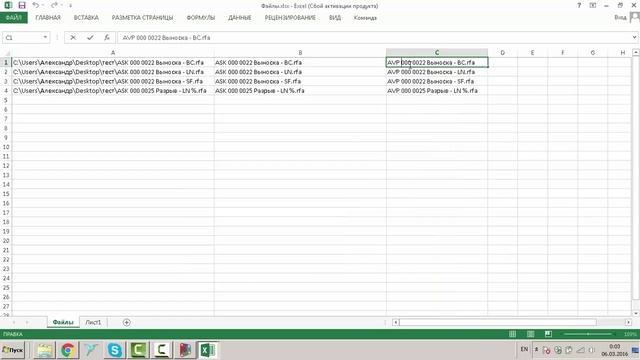
Task: Open the hummingbird app in the taskbar
Action: pyautogui.click(x=91, y=350)
